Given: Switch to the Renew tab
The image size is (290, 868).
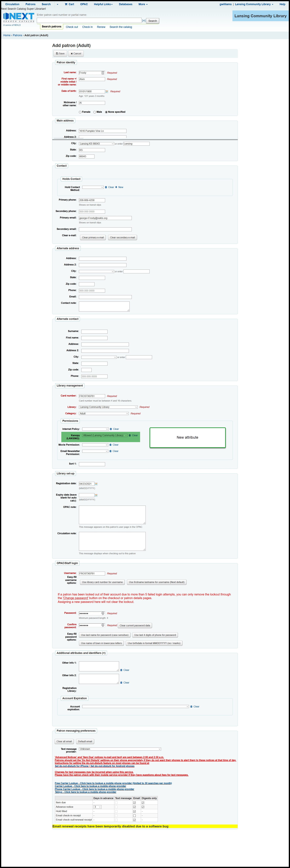Looking at the screenshot, I should (x=101, y=27).
